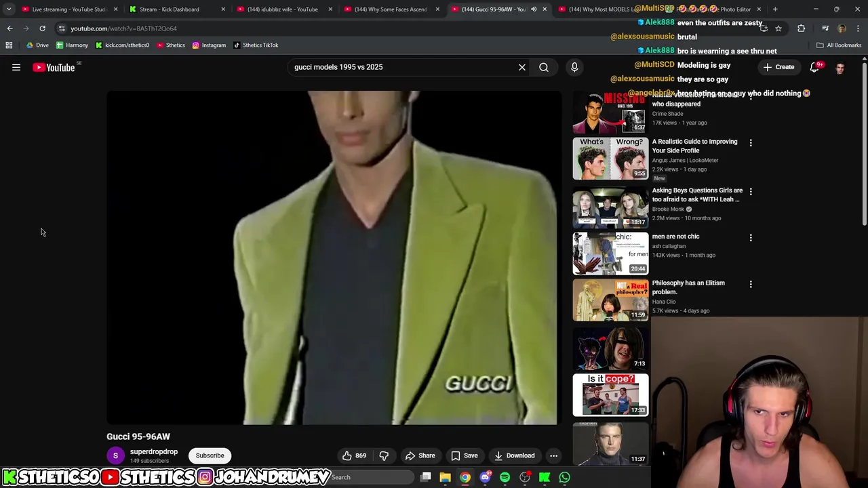Open superdropdrop channel name link

point(154,451)
